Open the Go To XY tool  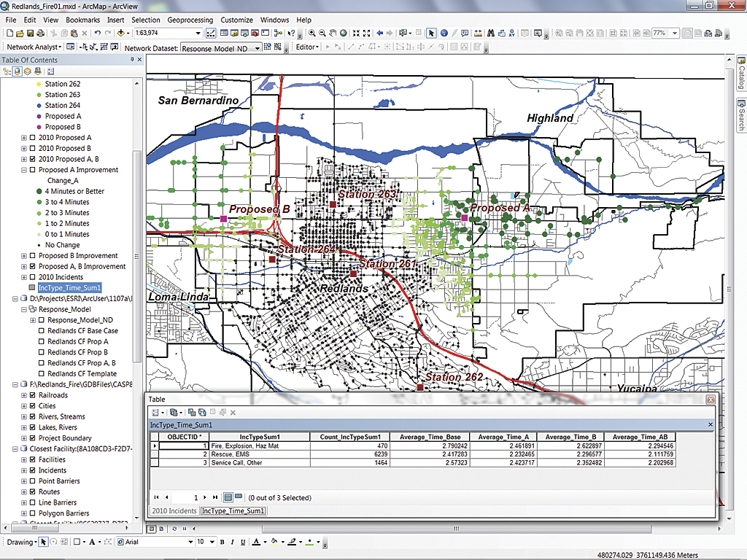click(512, 33)
